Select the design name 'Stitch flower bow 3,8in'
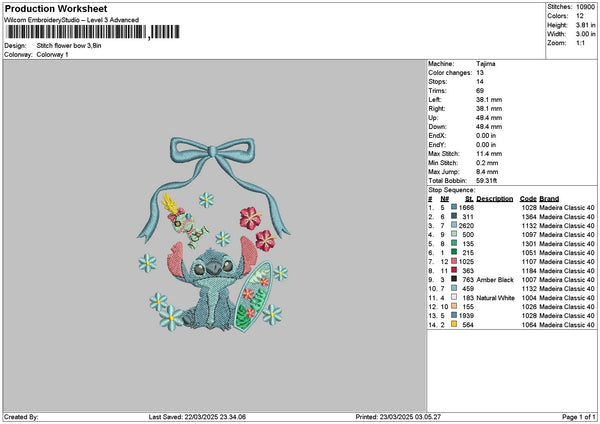 [69, 46]
